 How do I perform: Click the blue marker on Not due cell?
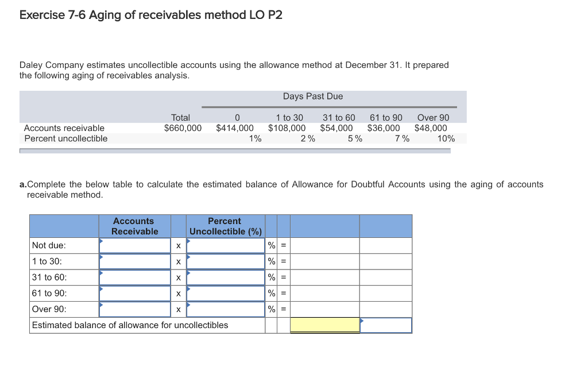click(102, 240)
